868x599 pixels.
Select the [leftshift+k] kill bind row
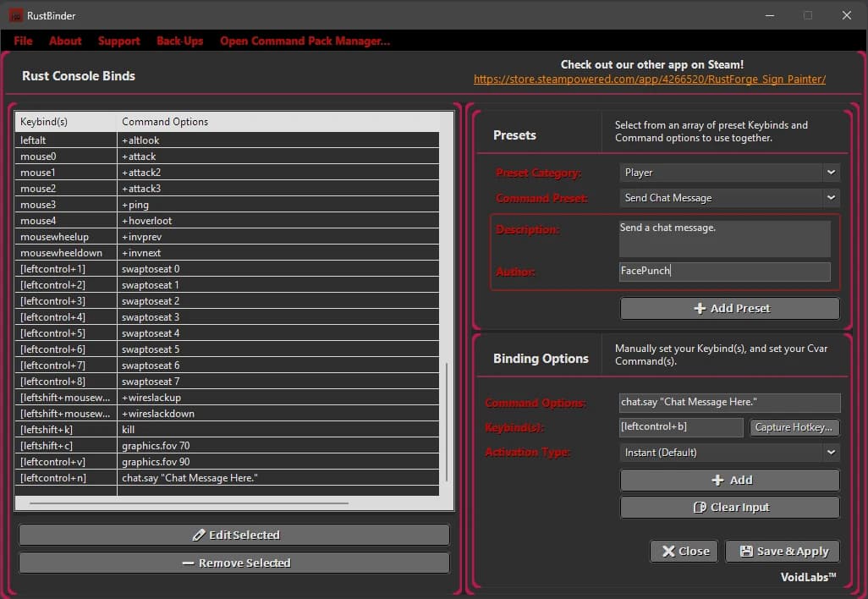(227, 429)
